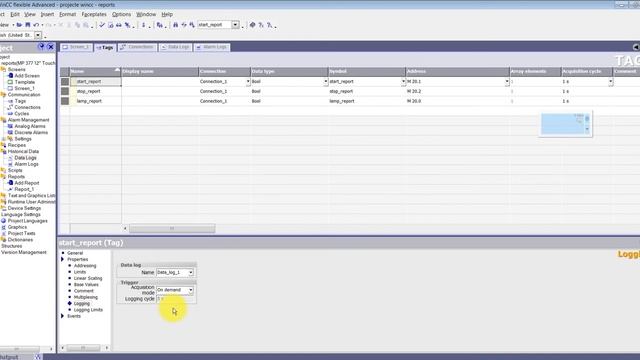
Task: Open the Options menu
Action: click(122, 14)
